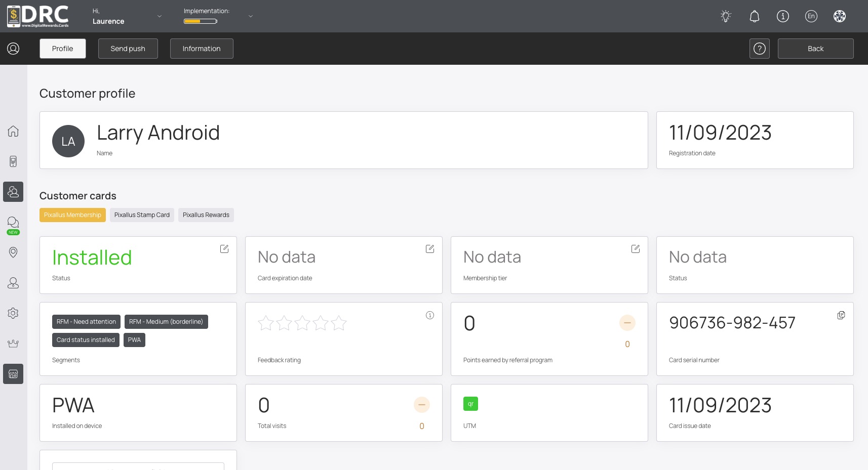868x470 pixels.
Task: Open the settings gear in sidebar
Action: (13, 313)
